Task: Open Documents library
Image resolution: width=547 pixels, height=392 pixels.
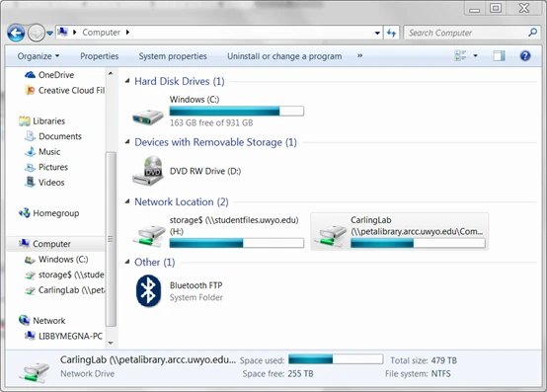Action: pos(59,136)
